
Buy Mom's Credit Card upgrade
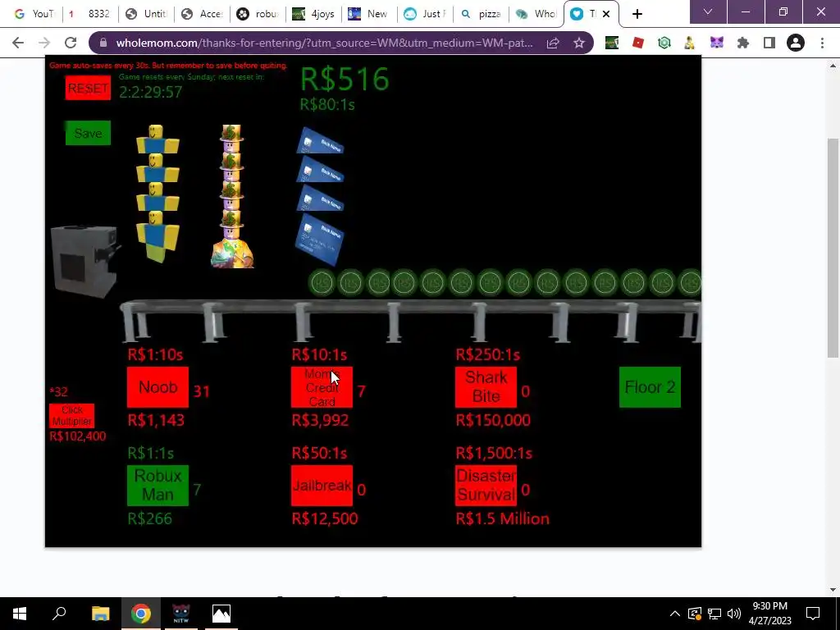[322, 387]
